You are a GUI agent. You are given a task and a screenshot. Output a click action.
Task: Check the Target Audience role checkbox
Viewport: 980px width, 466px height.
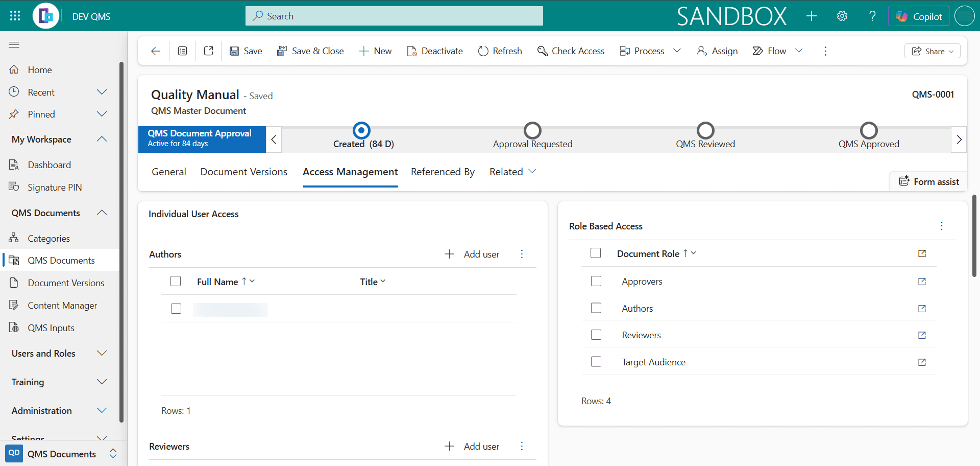point(596,361)
